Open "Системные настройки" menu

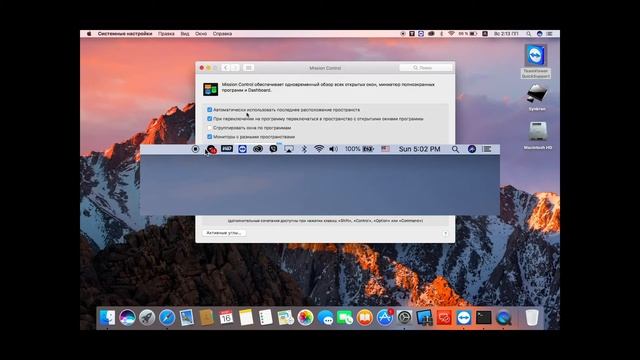(x=124, y=34)
